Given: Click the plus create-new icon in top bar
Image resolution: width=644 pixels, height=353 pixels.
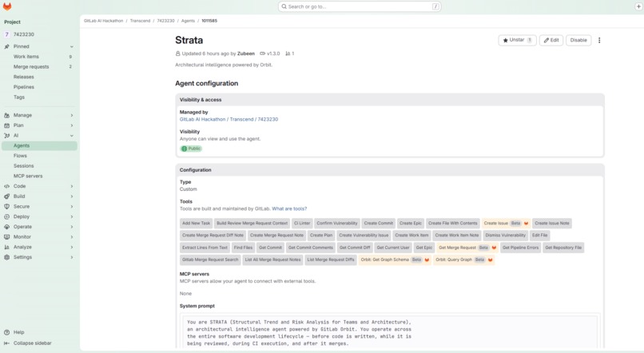Looking at the screenshot, I should click(638, 6).
